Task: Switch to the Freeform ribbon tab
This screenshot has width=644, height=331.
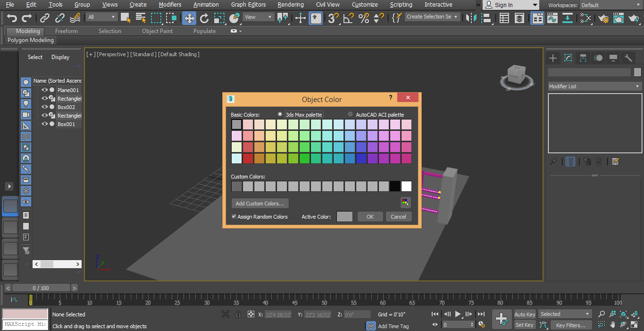Action: 66,31
